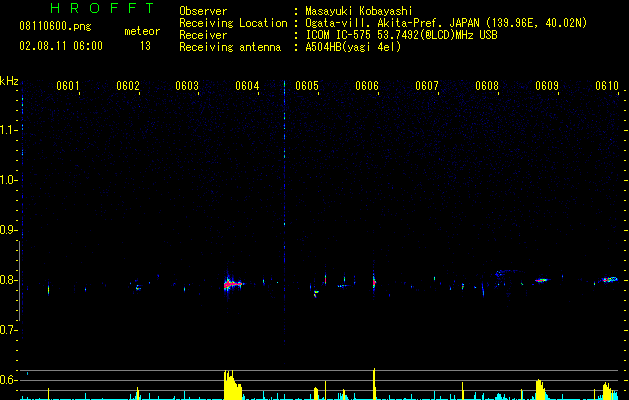Click the 0604 time marker
629x400 pixels.
247,86
